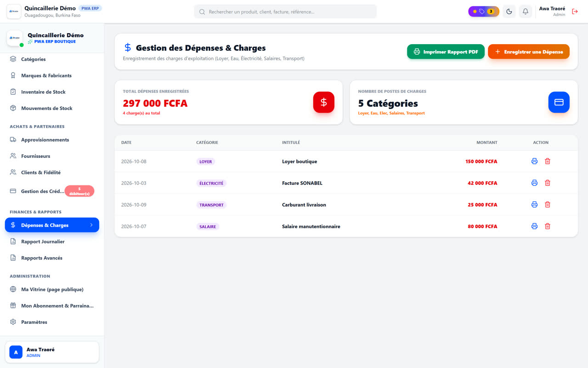The height and width of the screenshot is (368, 588).
Task: Open Ma Vitrine (page publique)
Action: coord(52,290)
